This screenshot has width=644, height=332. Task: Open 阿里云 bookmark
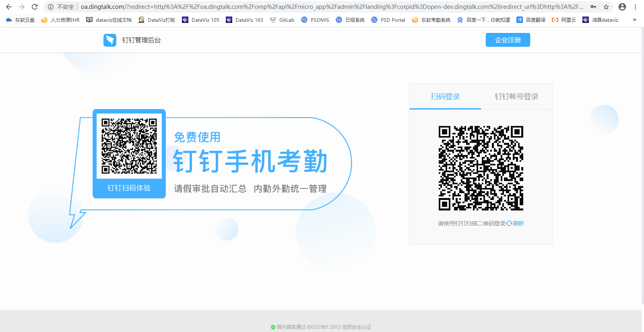564,20
